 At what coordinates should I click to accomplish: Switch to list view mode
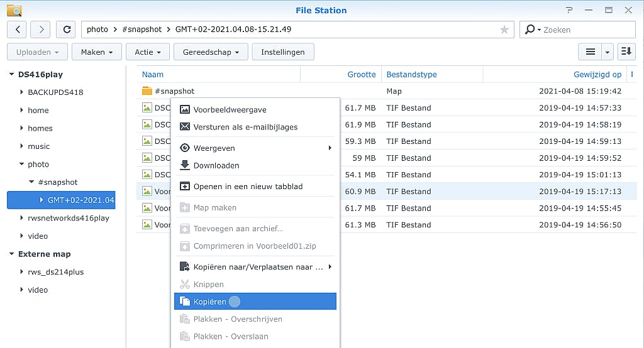590,52
